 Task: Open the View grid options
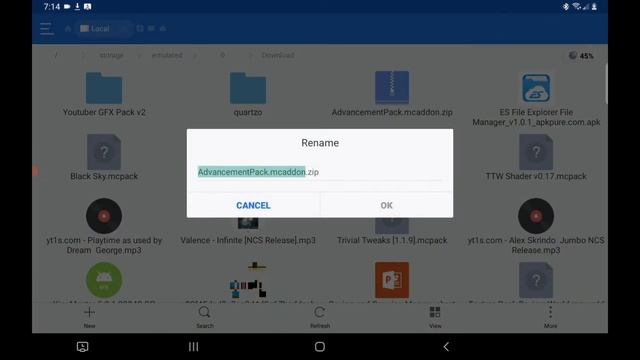[435, 317]
